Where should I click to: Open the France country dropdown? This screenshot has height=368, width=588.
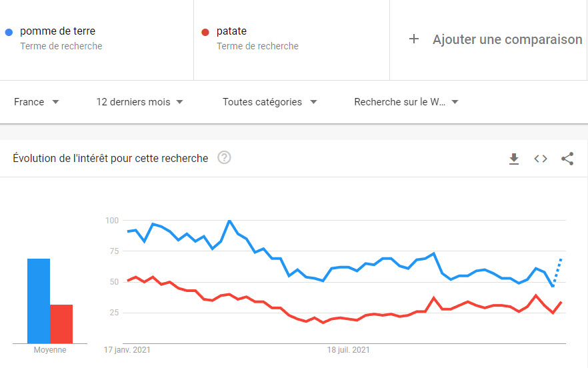pyautogui.click(x=37, y=102)
